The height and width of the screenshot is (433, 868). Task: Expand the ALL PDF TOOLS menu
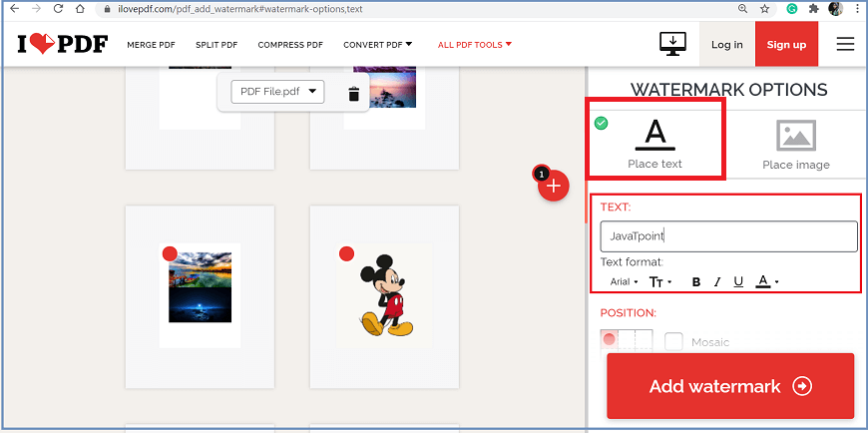click(475, 45)
